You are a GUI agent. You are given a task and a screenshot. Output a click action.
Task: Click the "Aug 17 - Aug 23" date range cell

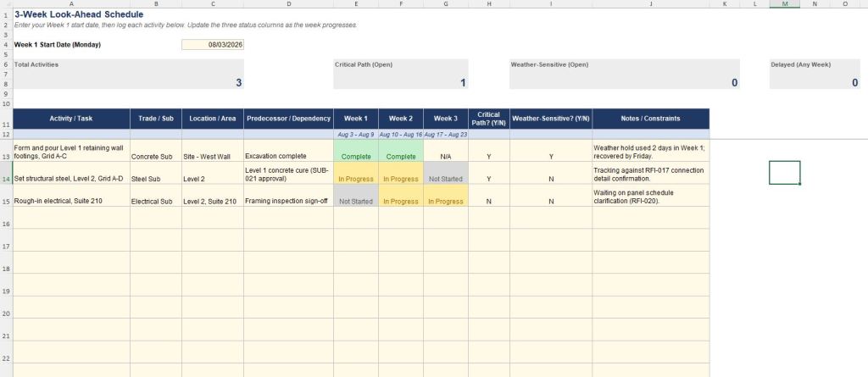pos(446,135)
